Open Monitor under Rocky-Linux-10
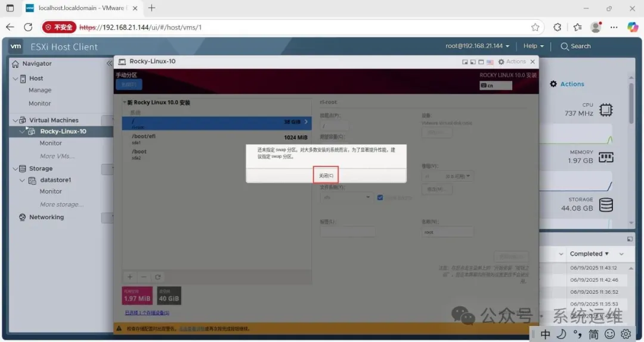644x342 pixels. coord(51,143)
